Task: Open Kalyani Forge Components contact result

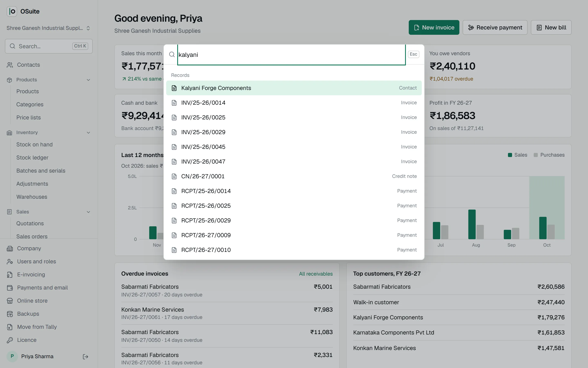Action: [294, 88]
